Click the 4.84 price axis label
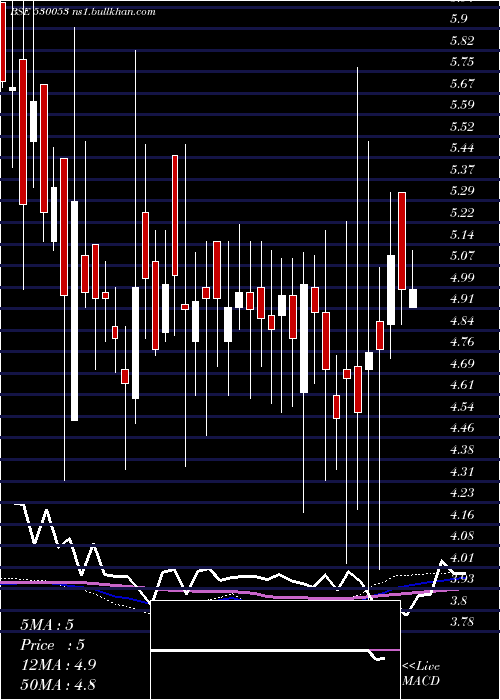Screen dimensions: 500x700 coord(462,320)
